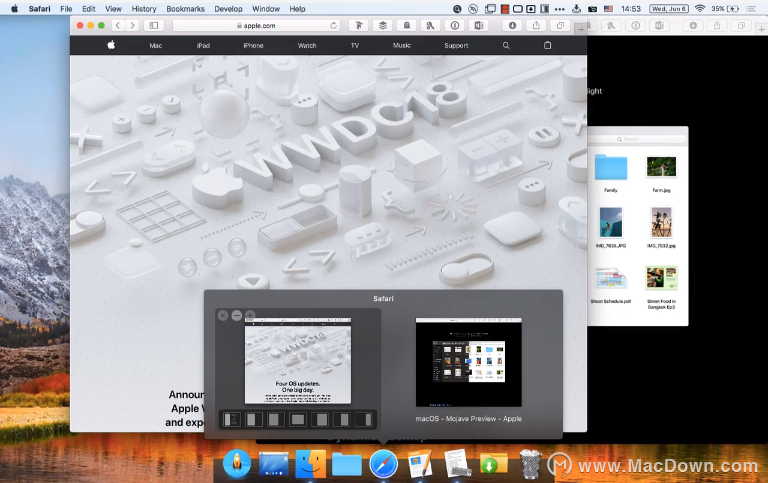Show all tabs overview in front window
Viewport: 768px width, 483px height.
[x=560, y=25]
